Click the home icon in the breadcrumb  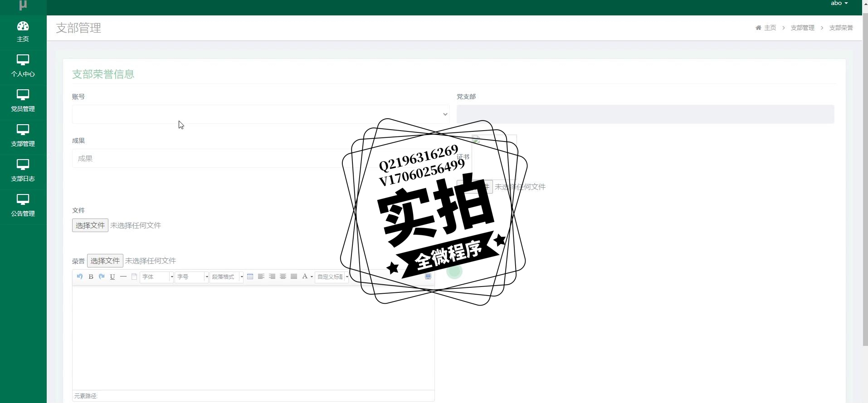tap(758, 28)
